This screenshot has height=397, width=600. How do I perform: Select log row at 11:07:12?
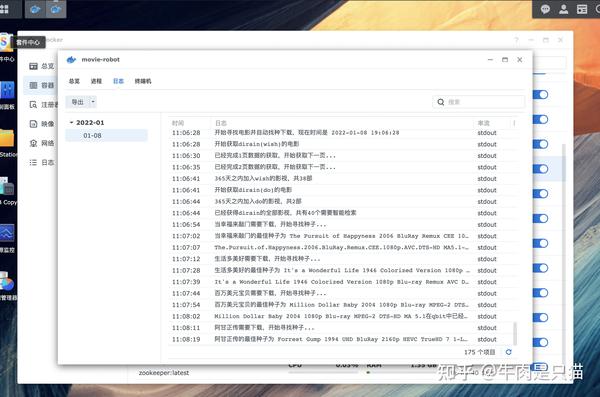pyautogui.click(x=343, y=259)
